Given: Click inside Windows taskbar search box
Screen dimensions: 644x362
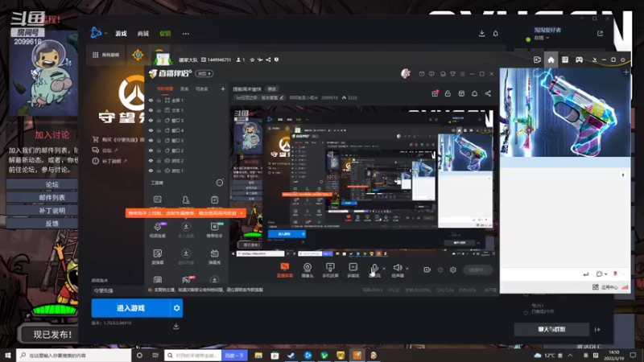Looking at the screenshot, I should [74, 355].
